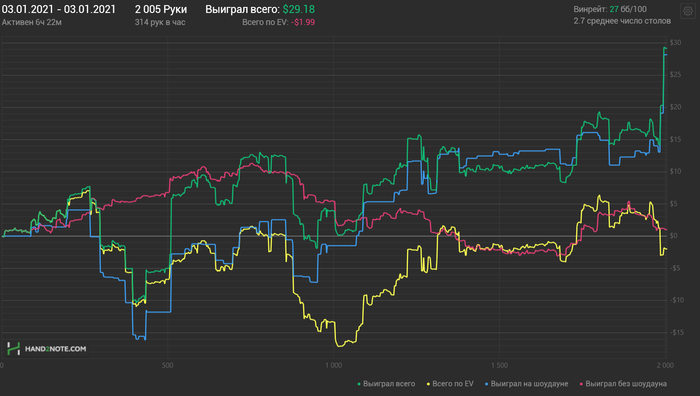This screenshot has width=700, height=396.
Task: Toggle the blue 'Выиграл на шоудауне' legend series
Action: pyautogui.click(x=526, y=384)
